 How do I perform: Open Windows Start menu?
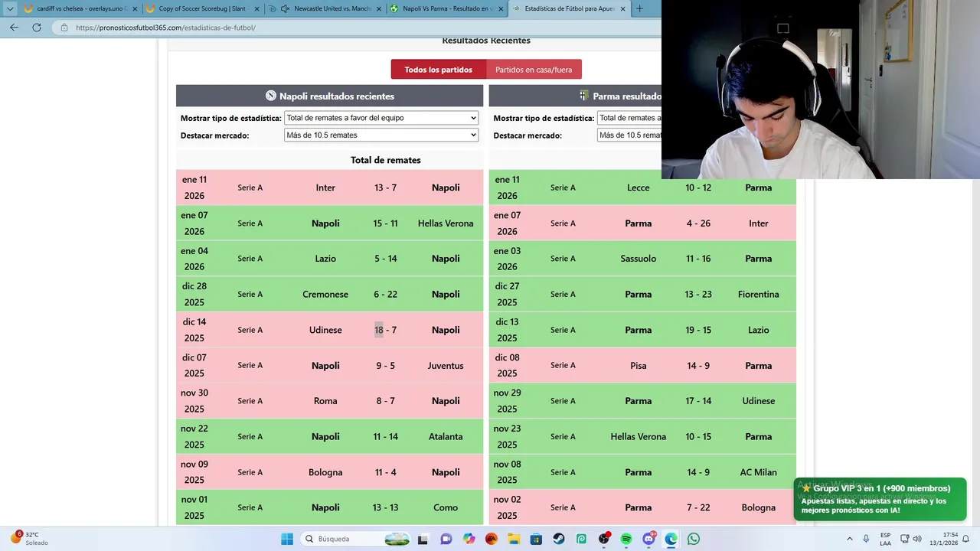click(x=287, y=539)
